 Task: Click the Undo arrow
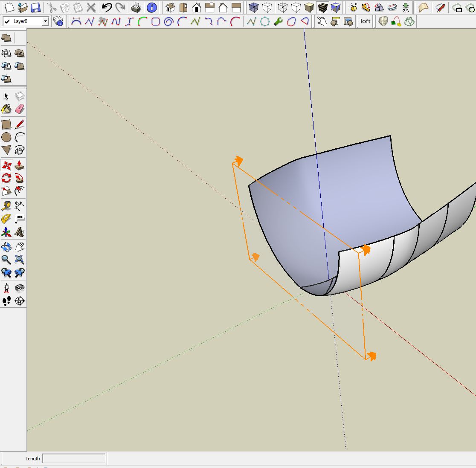pyautogui.click(x=107, y=8)
